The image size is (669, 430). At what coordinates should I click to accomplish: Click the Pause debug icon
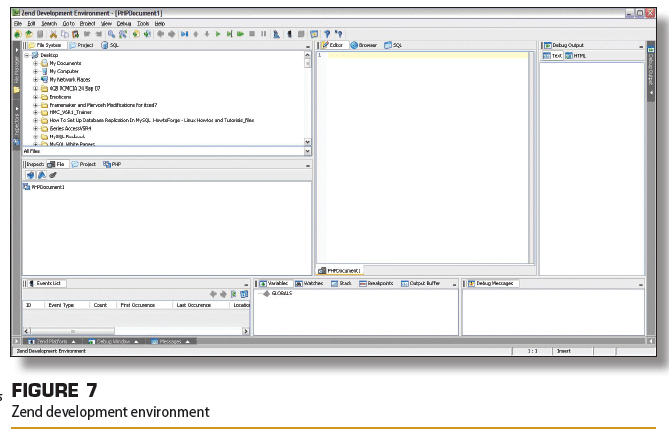pyautogui.click(x=263, y=34)
